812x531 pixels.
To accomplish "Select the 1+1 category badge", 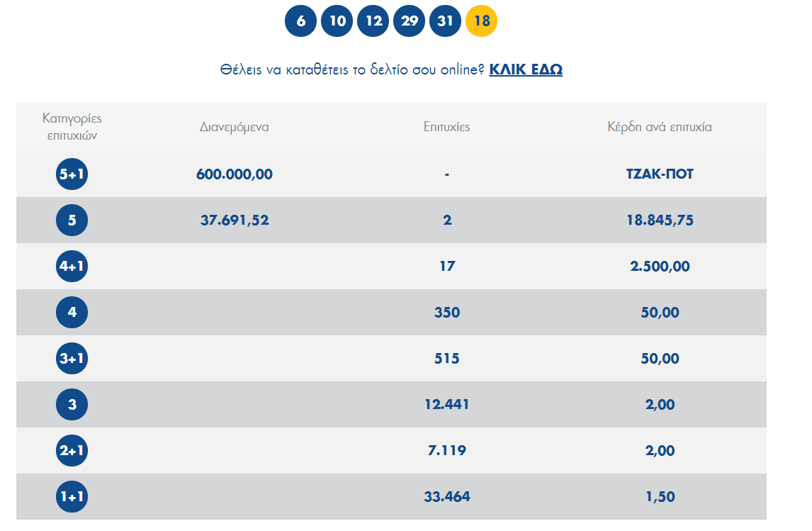I will coord(72,497).
